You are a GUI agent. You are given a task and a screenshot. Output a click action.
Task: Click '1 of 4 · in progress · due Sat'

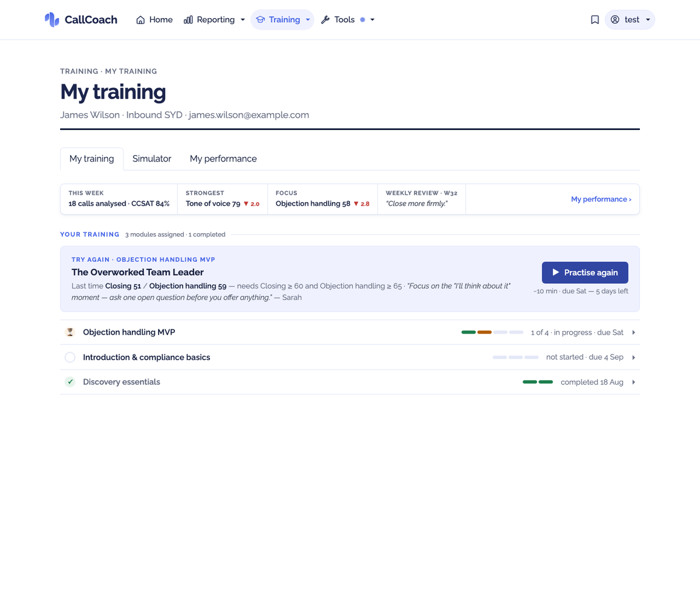[x=577, y=332]
